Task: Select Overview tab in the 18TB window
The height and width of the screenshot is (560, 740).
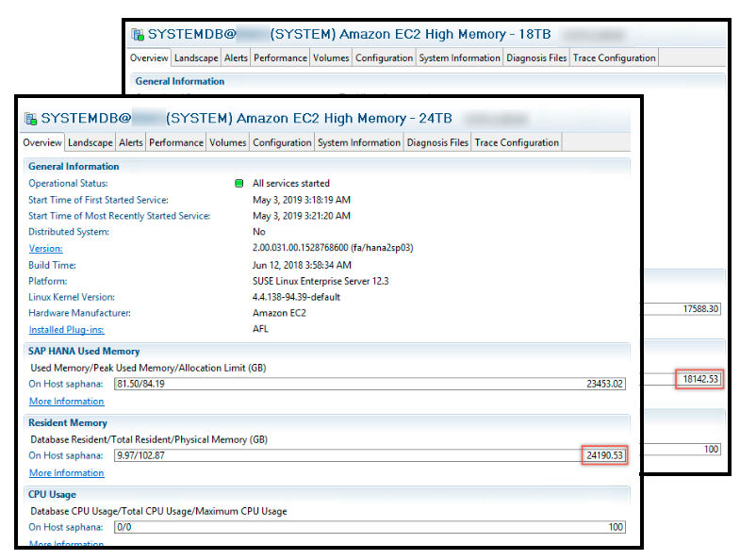Action: point(149,58)
